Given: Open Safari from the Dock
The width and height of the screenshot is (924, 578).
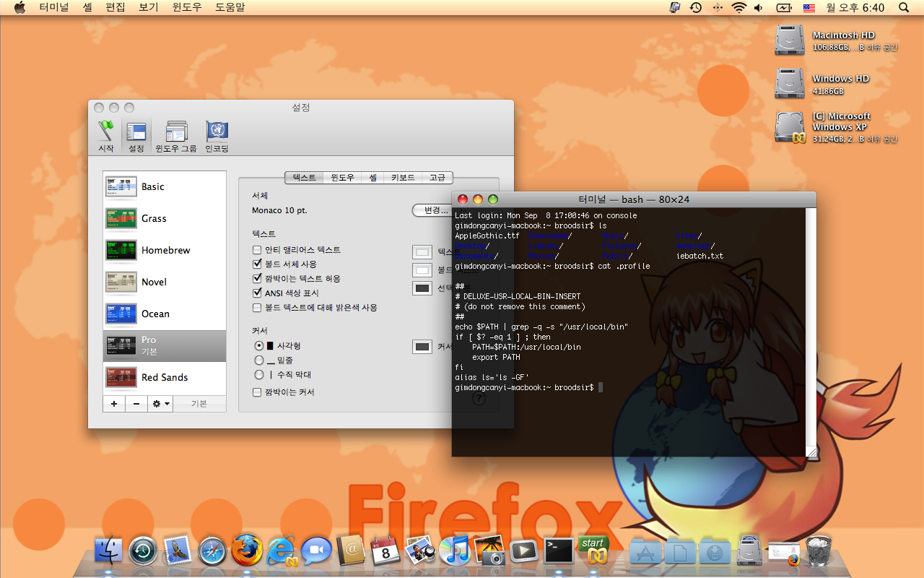Looking at the screenshot, I should [x=212, y=552].
